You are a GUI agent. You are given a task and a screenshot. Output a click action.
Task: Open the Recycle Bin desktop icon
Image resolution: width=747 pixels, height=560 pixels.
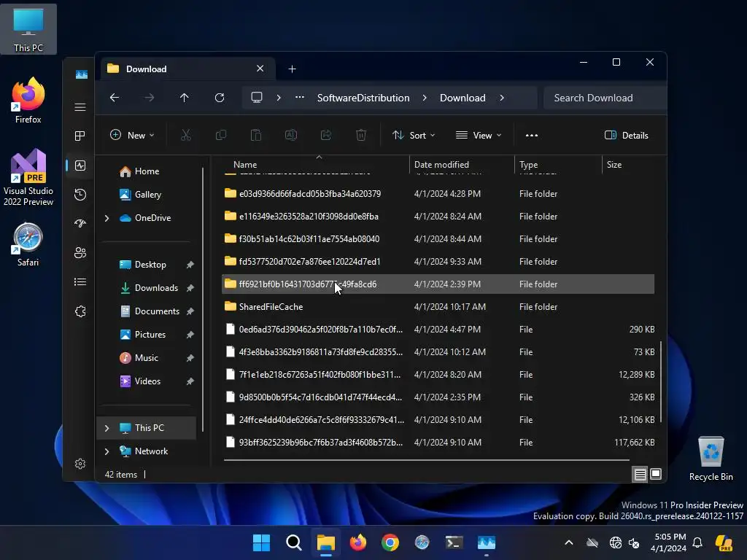tap(711, 459)
